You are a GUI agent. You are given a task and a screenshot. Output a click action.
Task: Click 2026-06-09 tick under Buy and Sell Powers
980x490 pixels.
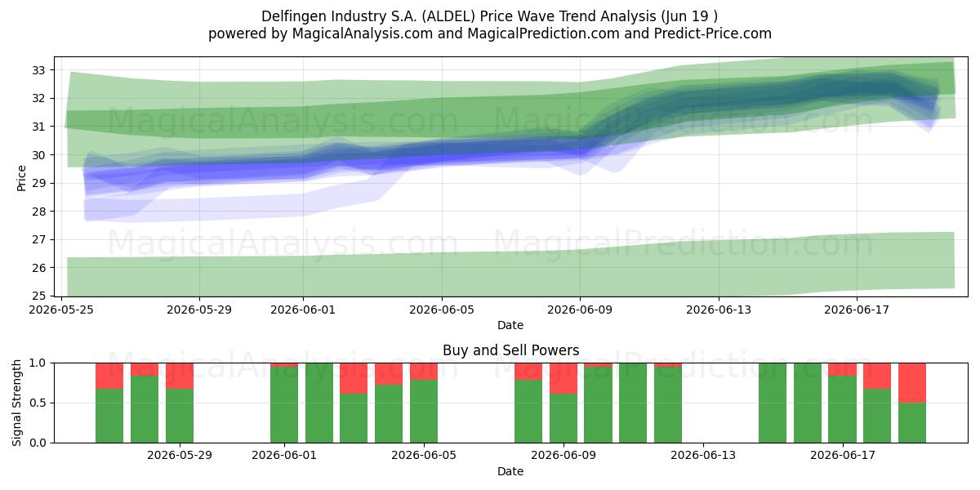(x=563, y=456)
